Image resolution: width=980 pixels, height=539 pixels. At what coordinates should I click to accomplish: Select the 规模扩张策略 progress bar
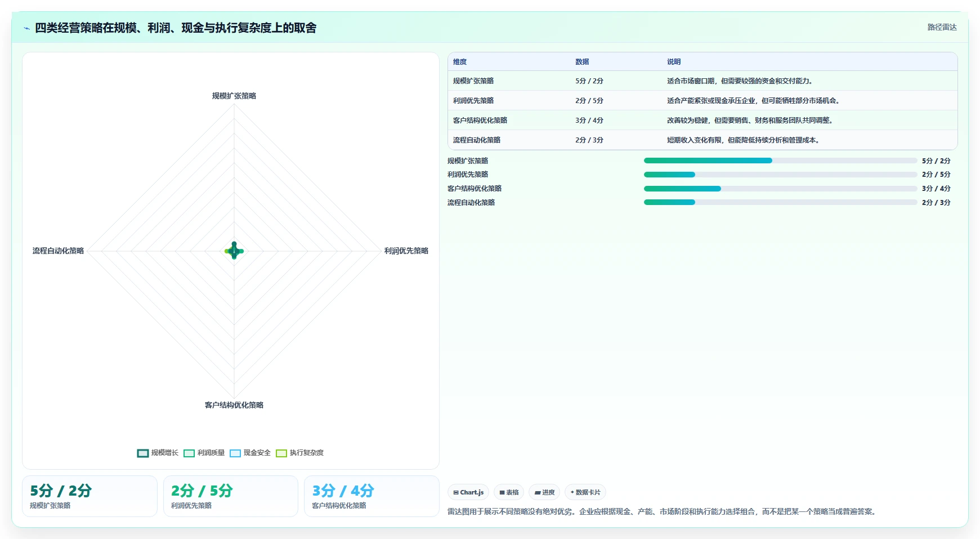click(780, 161)
